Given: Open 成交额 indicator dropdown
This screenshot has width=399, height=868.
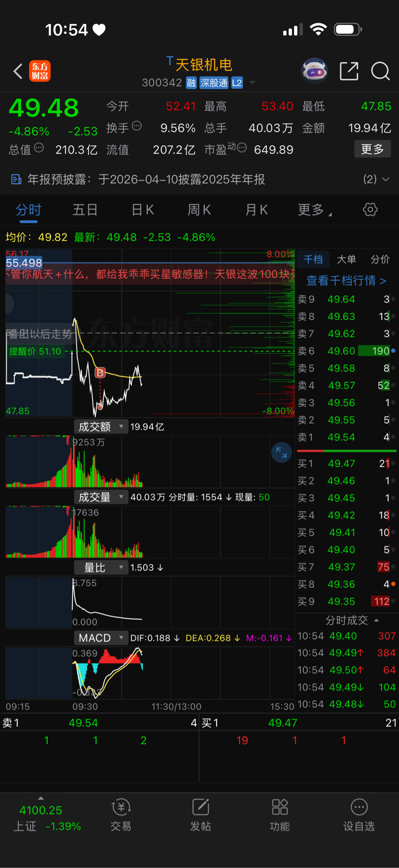Looking at the screenshot, I should point(101,426).
